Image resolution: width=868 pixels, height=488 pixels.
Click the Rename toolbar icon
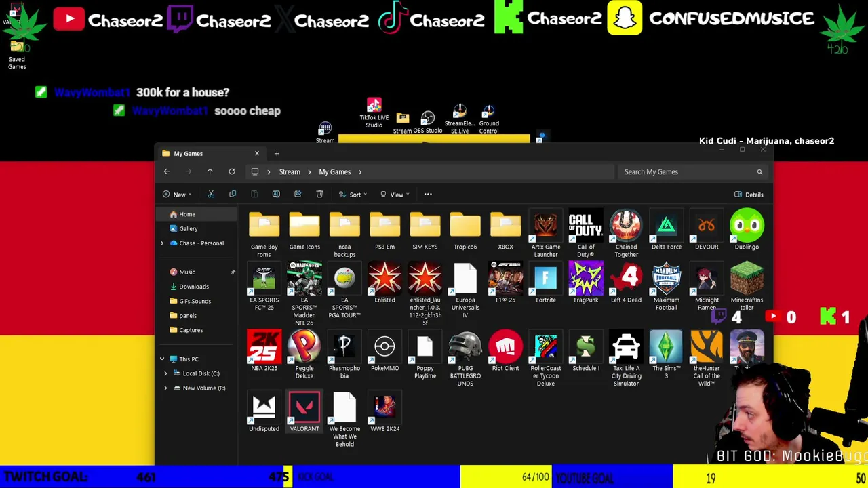pyautogui.click(x=276, y=195)
